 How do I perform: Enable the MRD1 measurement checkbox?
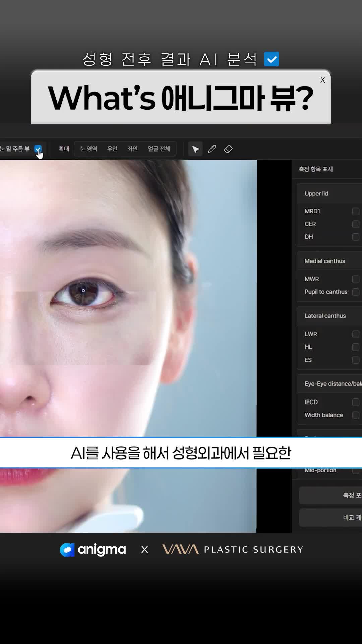356,211
